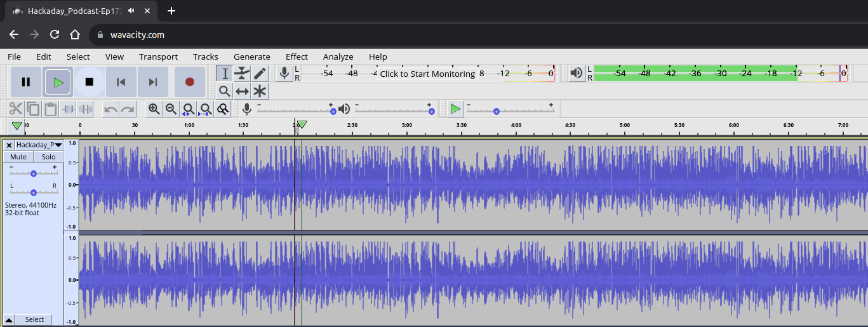Click Skip to End button
This screenshot has height=327, width=868.
pos(152,82)
